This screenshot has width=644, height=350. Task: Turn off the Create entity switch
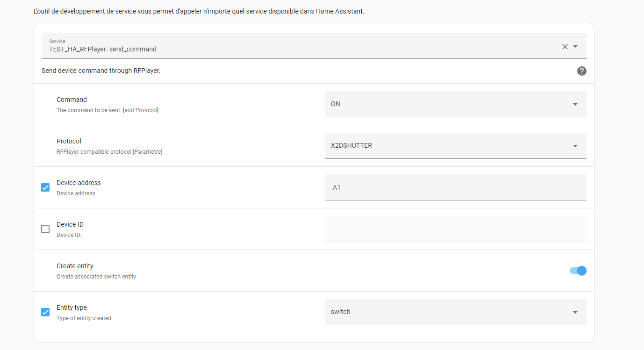(x=578, y=271)
